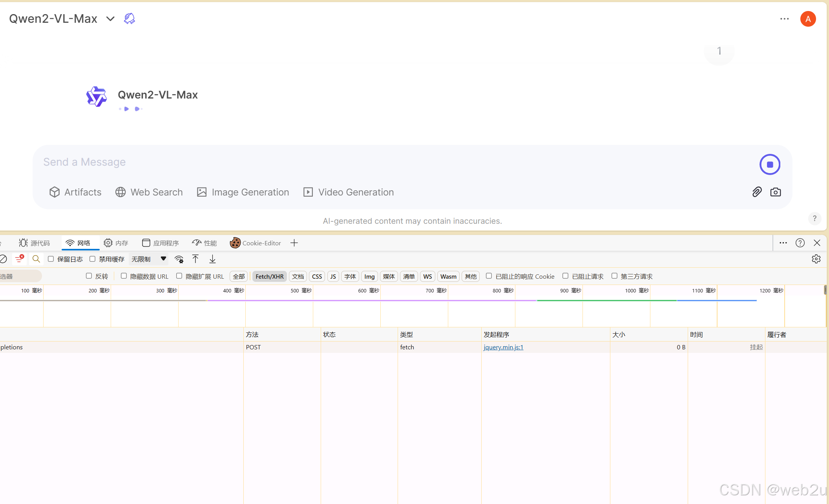Toggle the 反转 checkbox

coord(89,276)
